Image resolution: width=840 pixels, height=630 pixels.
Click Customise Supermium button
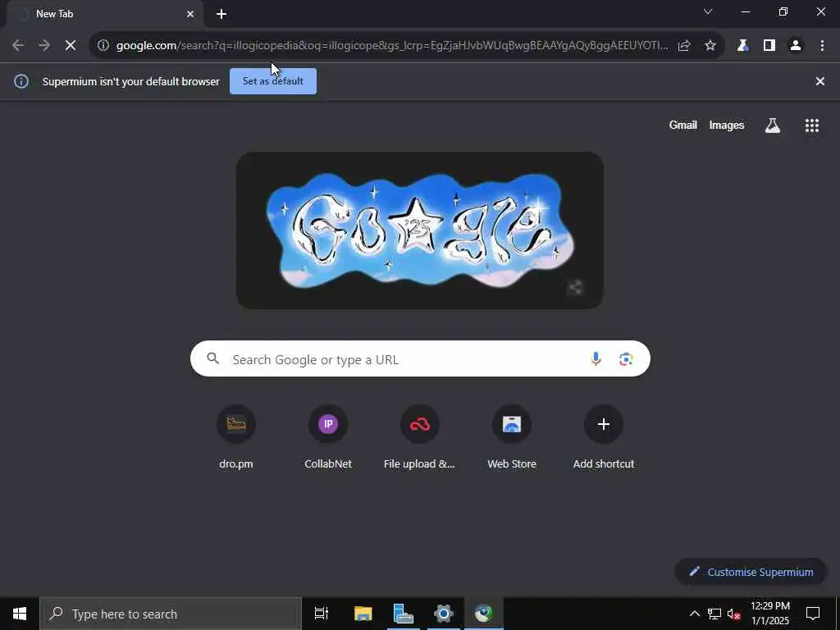[751, 572]
